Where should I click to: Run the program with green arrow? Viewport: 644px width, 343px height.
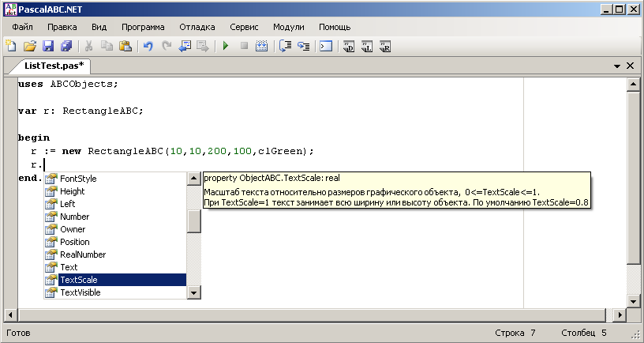tap(226, 46)
